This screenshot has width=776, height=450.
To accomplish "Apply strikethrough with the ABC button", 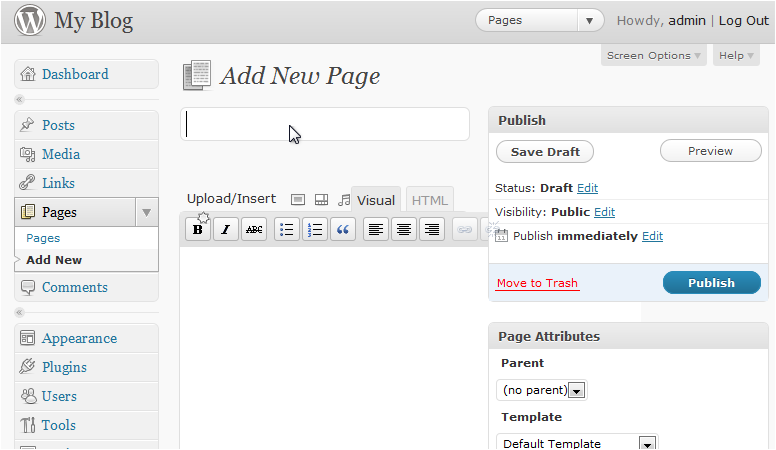I will pos(254,229).
